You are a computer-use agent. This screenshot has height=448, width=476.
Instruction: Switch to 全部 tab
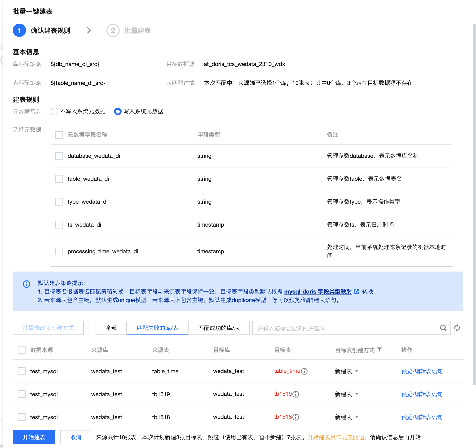click(x=111, y=328)
